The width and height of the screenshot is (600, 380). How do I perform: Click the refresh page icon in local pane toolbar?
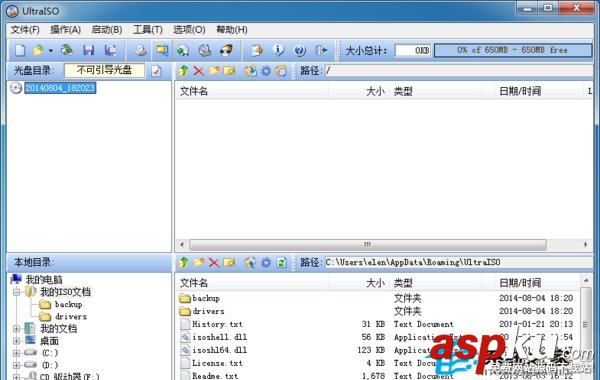pos(282,263)
